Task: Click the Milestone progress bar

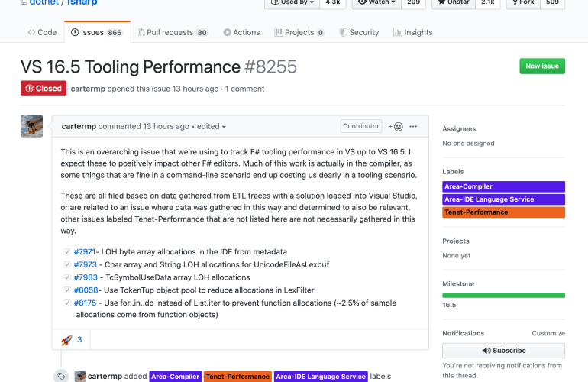Action: tap(503, 295)
